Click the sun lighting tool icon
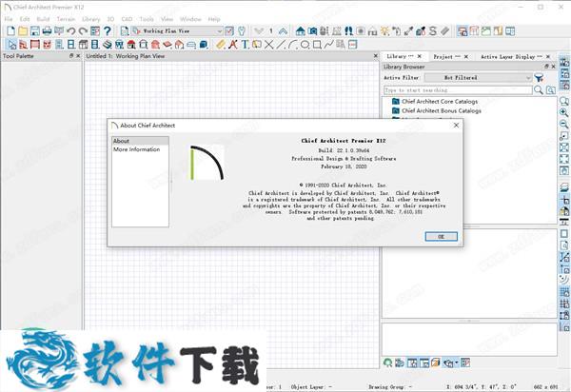Image resolution: width=571 pixels, height=392 pixels. click(384, 31)
